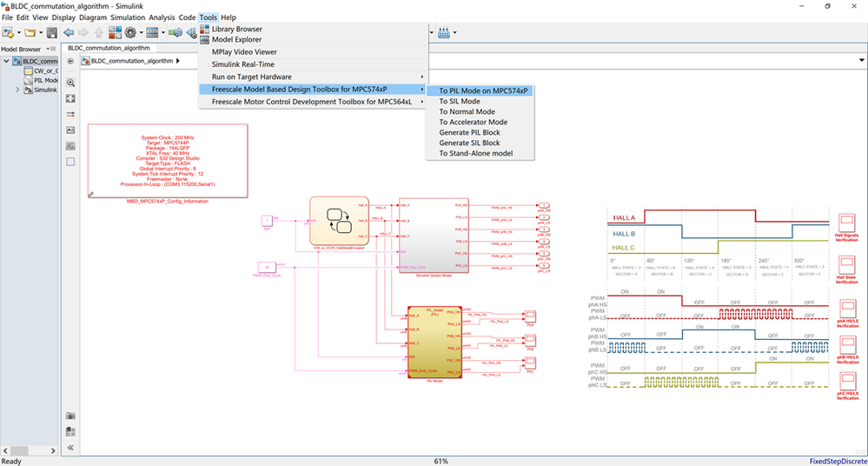Click the build target chip icon in toolbar
The width and height of the screenshot is (868, 466).
point(443,33)
